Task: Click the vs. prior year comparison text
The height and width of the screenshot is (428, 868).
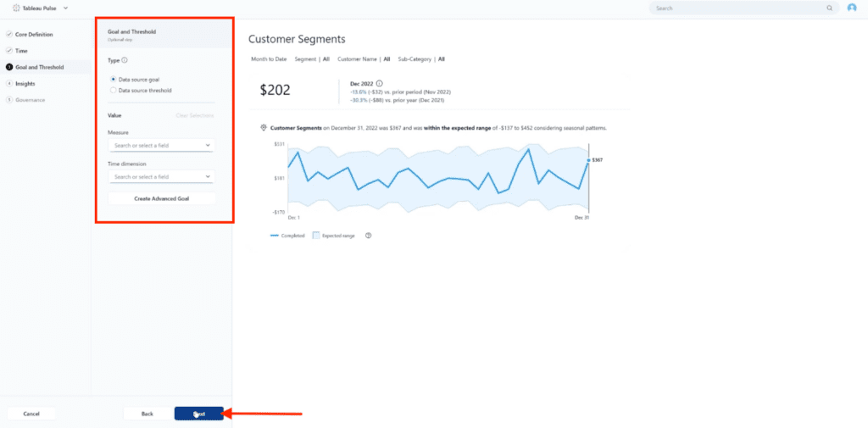Action: (x=397, y=100)
